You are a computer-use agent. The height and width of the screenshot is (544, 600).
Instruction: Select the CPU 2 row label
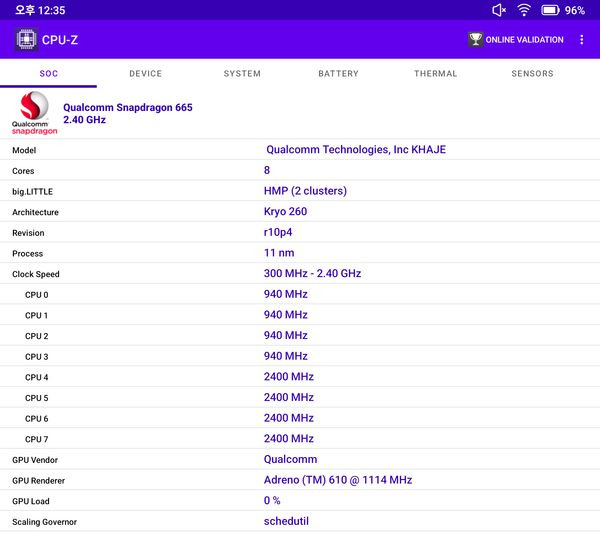pos(37,336)
